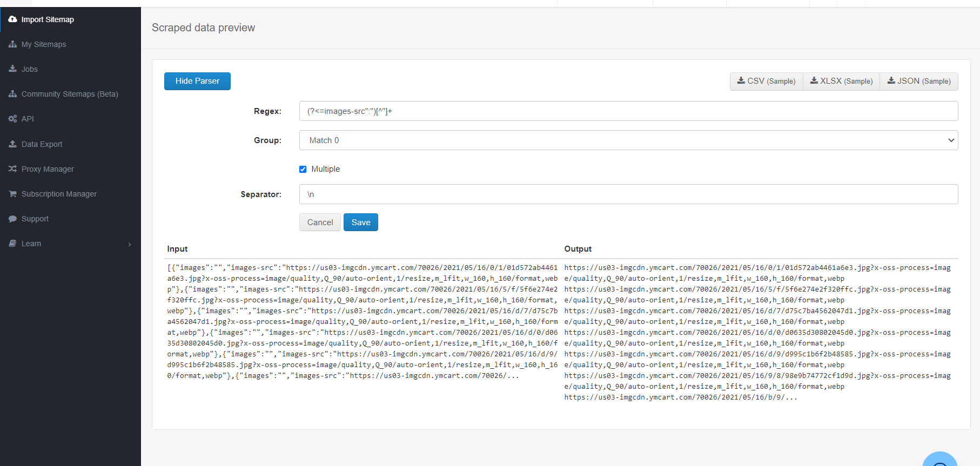980x466 pixels.
Task: Click the Subscription Manager cart icon
Action: coord(12,194)
